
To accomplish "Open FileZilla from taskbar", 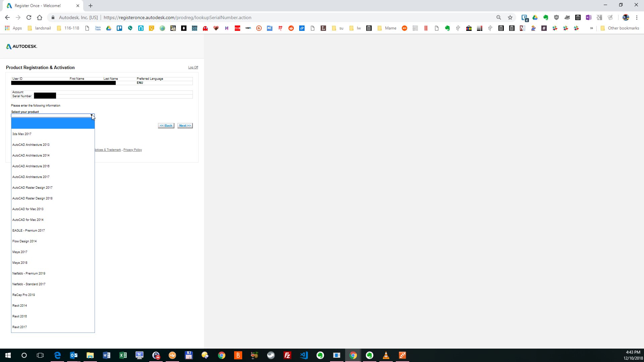I will (287, 355).
